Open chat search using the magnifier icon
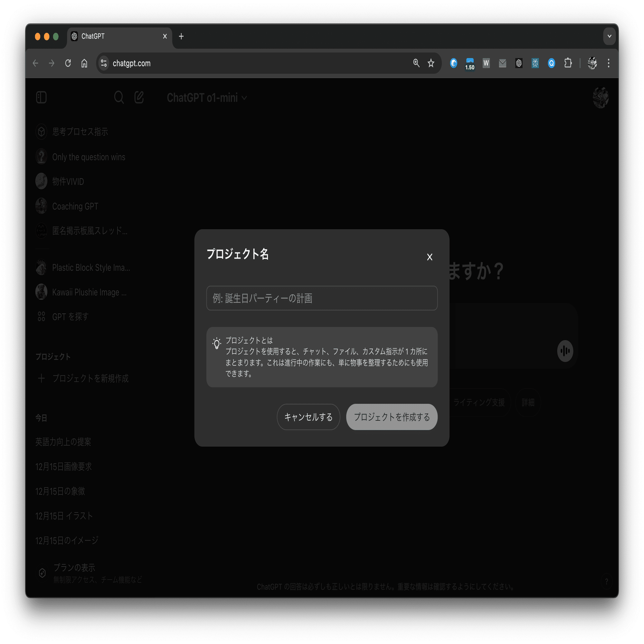This screenshot has height=644, width=644. pyautogui.click(x=119, y=97)
